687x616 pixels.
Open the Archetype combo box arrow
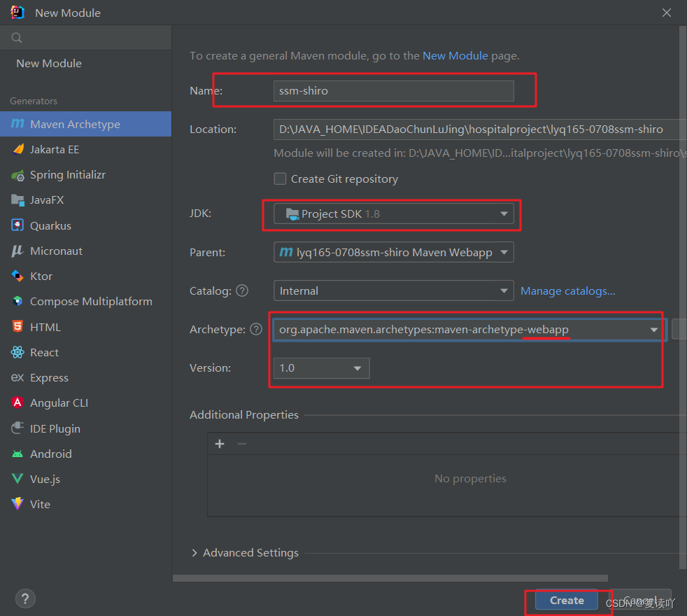click(654, 330)
